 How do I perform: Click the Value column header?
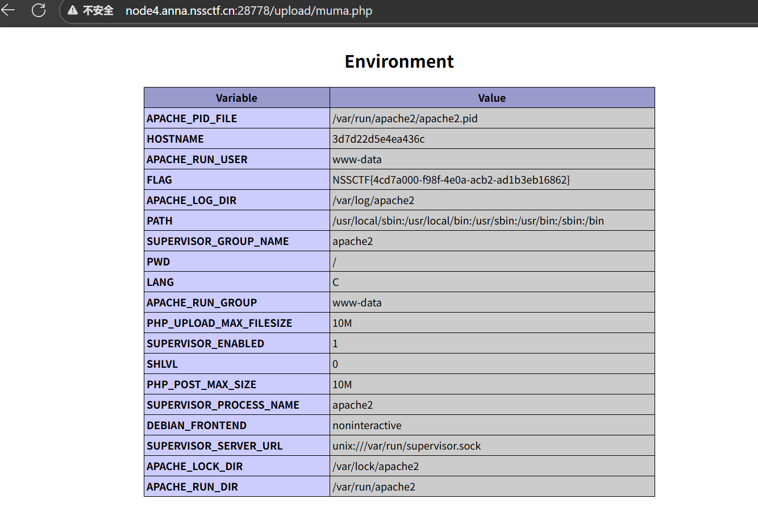pyautogui.click(x=492, y=98)
